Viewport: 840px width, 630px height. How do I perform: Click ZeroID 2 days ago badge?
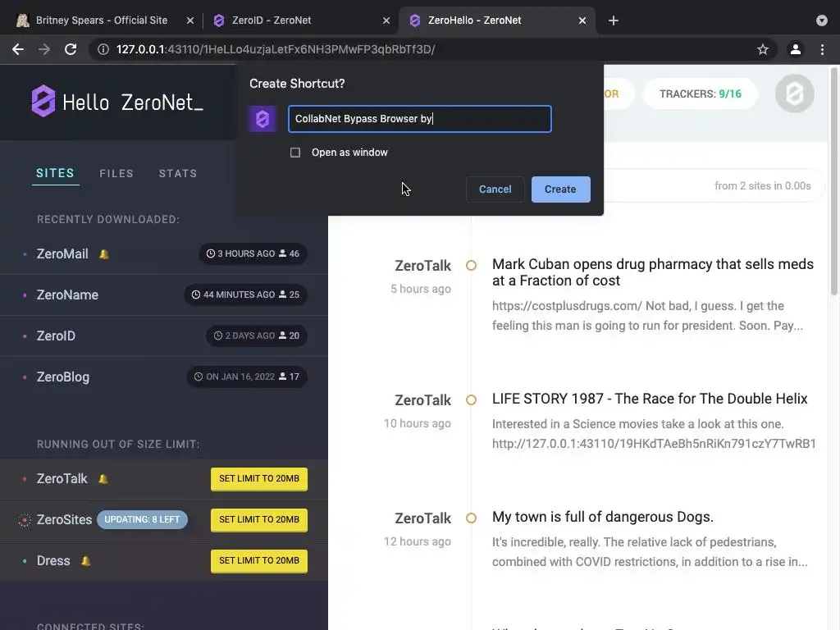[257, 336]
